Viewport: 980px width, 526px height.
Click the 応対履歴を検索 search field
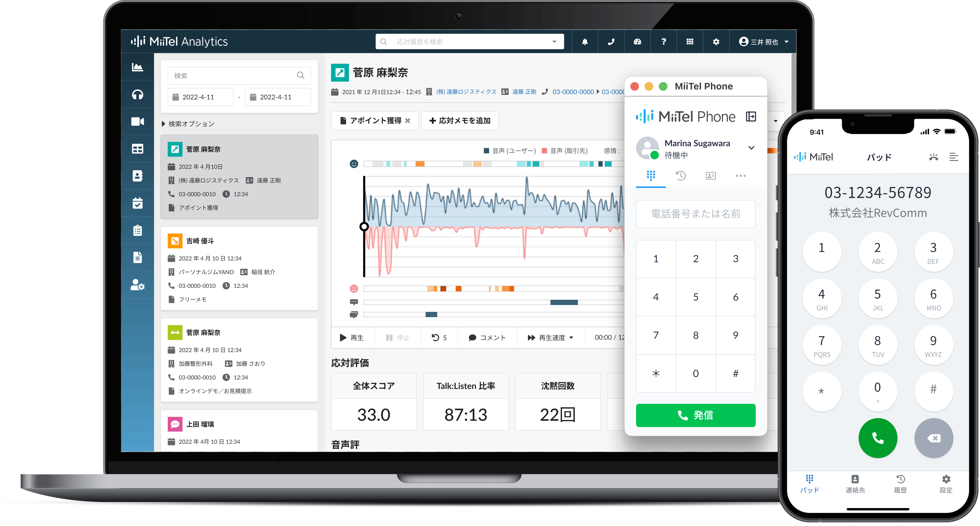coord(470,42)
